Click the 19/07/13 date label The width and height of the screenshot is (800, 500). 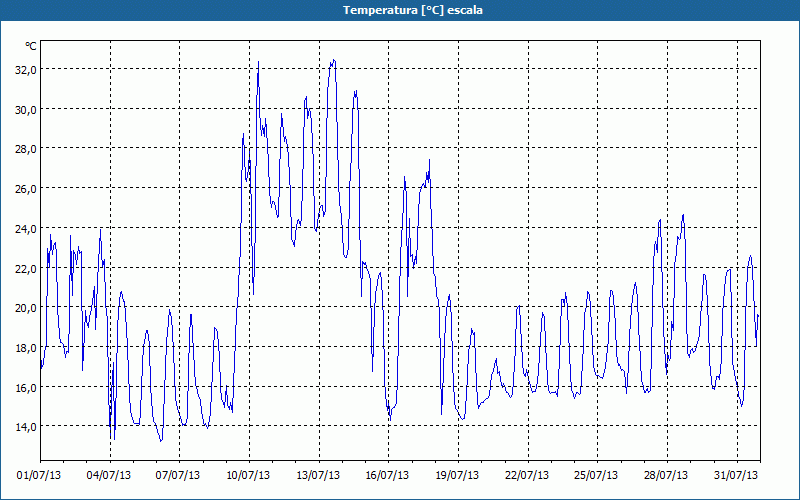pyautogui.click(x=457, y=476)
